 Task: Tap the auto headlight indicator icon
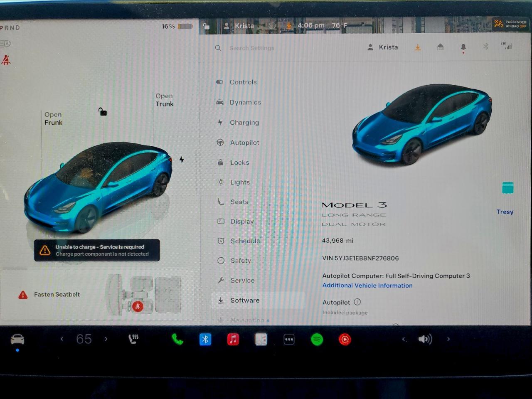6,44
